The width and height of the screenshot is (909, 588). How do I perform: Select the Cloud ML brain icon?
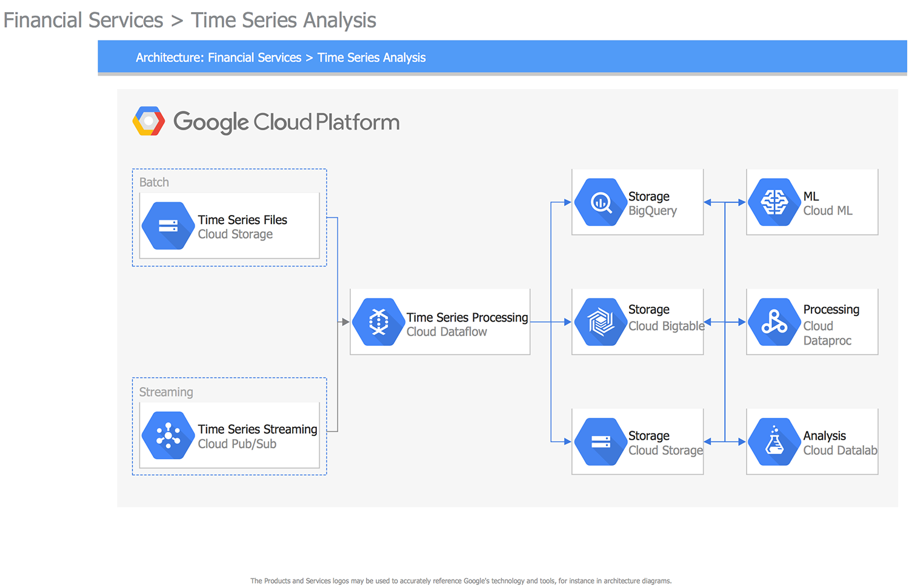[774, 202]
